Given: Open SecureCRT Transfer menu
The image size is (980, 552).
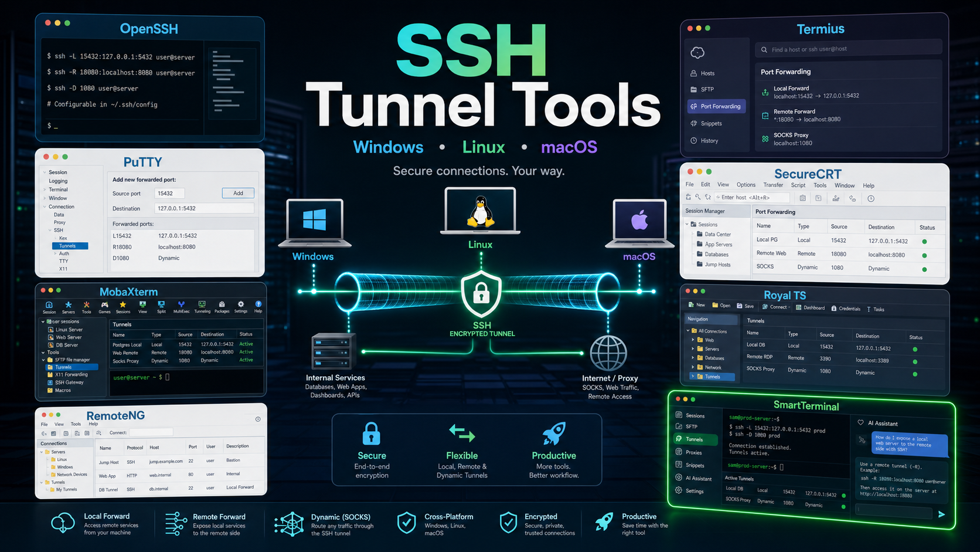Looking at the screenshot, I should (773, 185).
